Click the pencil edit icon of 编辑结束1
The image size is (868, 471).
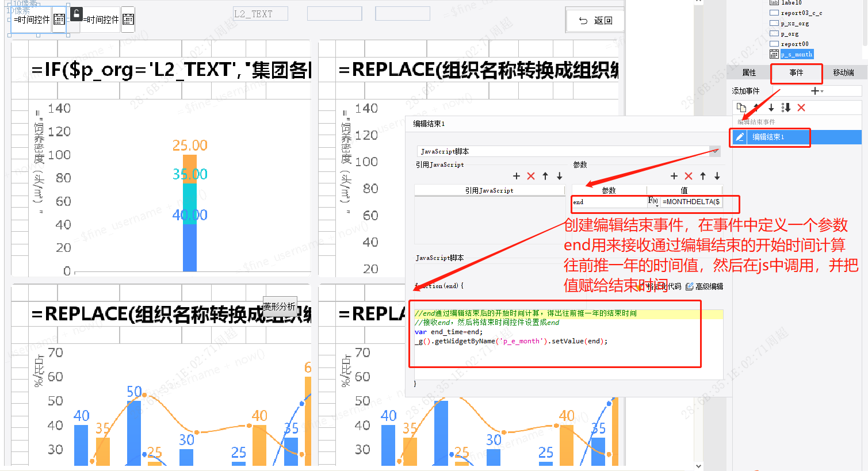pos(740,137)
